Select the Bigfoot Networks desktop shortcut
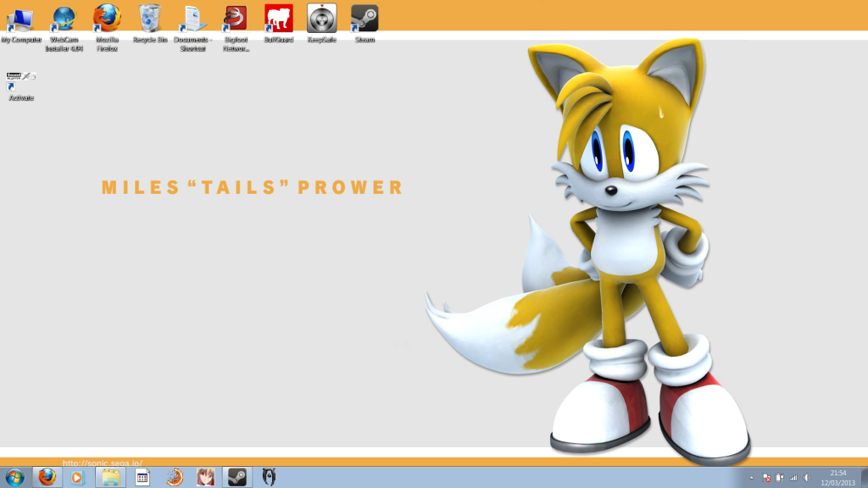868x488 pixels. coord(236,29)
